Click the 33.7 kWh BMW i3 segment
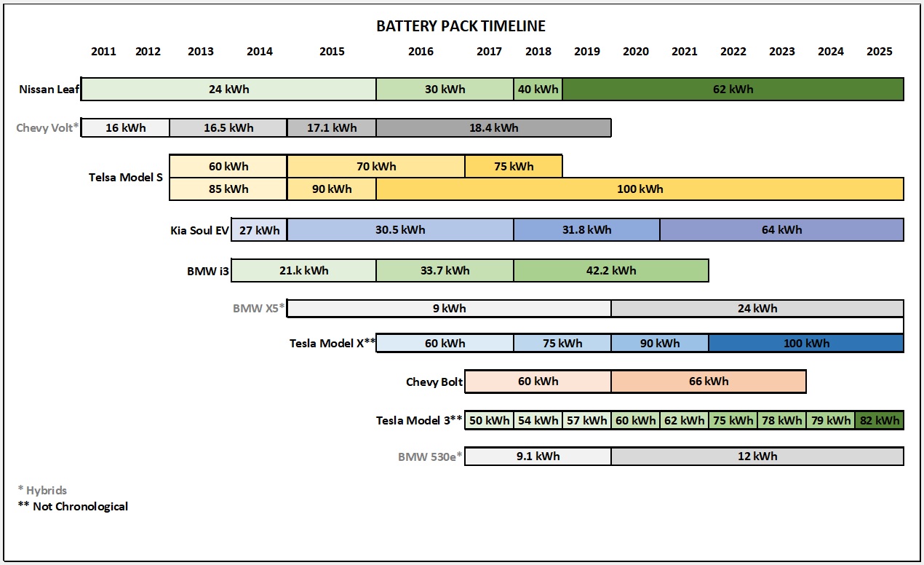Image resolution: width=924 pixels, height=565 pixels. [445, 270]
